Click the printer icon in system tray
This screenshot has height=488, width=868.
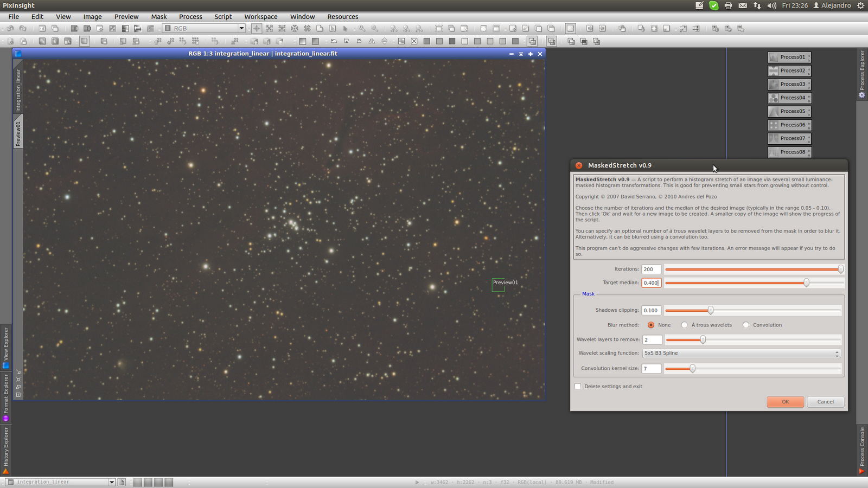[x=728, y=5]
